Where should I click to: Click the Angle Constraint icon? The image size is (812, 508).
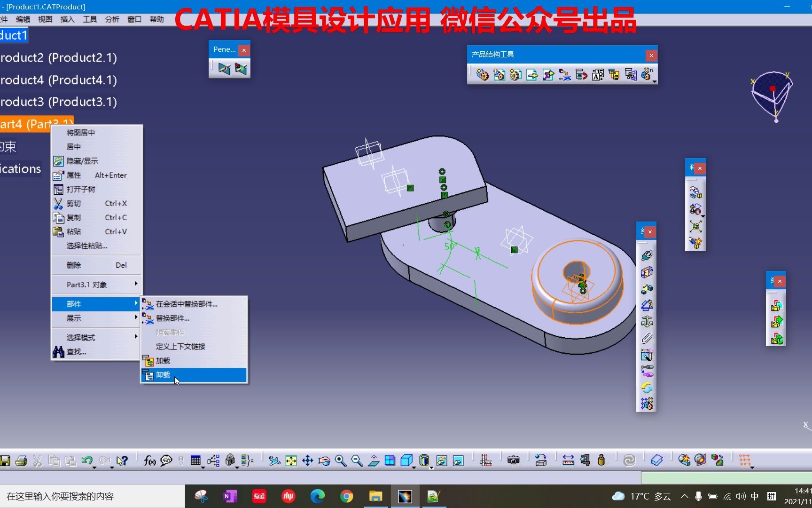click(x=647, y=305)
